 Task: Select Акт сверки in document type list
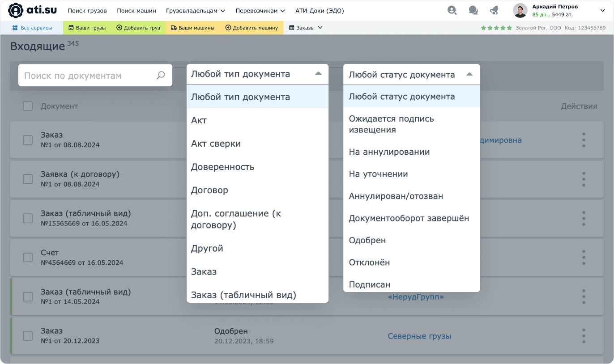(216, 144)
